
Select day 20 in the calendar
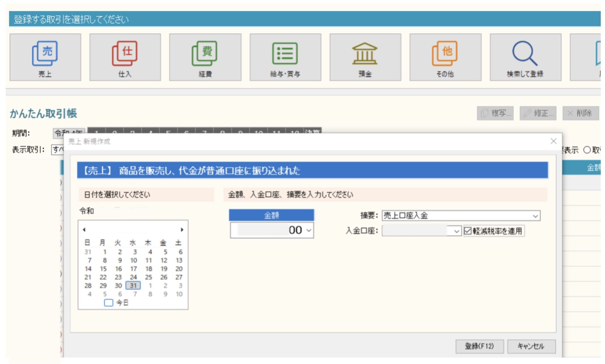(179, 269)
